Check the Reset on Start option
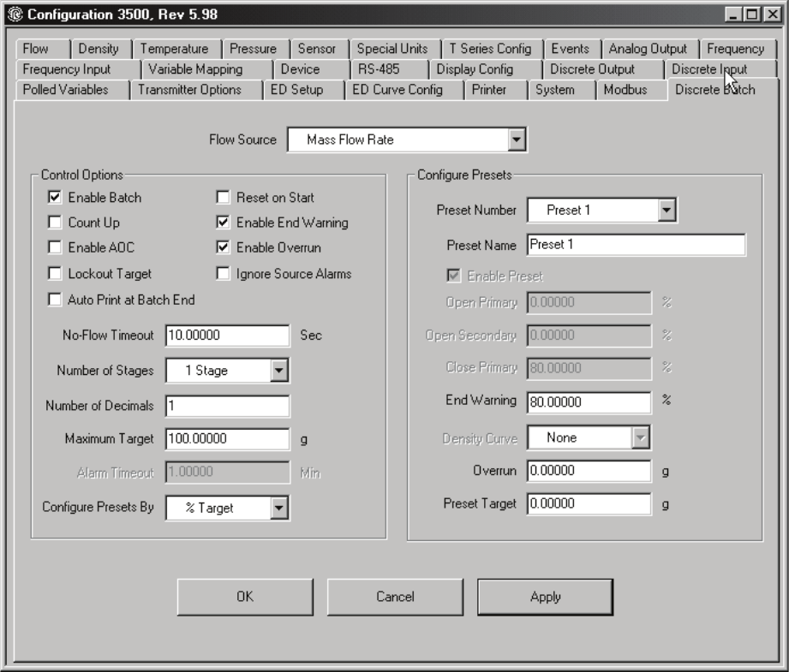Image resolution: width=789 pixels, height=672 pixels. (223, 197)
